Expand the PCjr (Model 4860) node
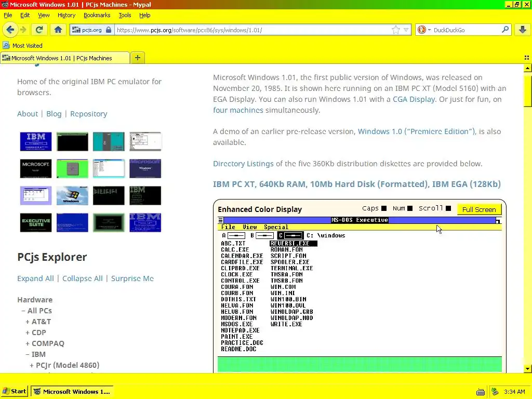The height and width of the screenshot is (399, 532). coord(32,365)
